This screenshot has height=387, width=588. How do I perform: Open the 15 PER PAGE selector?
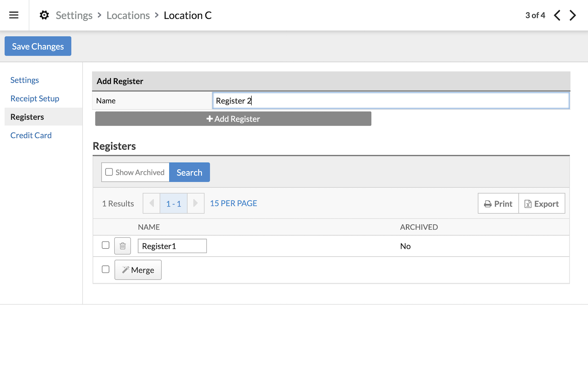pos(233,203)
